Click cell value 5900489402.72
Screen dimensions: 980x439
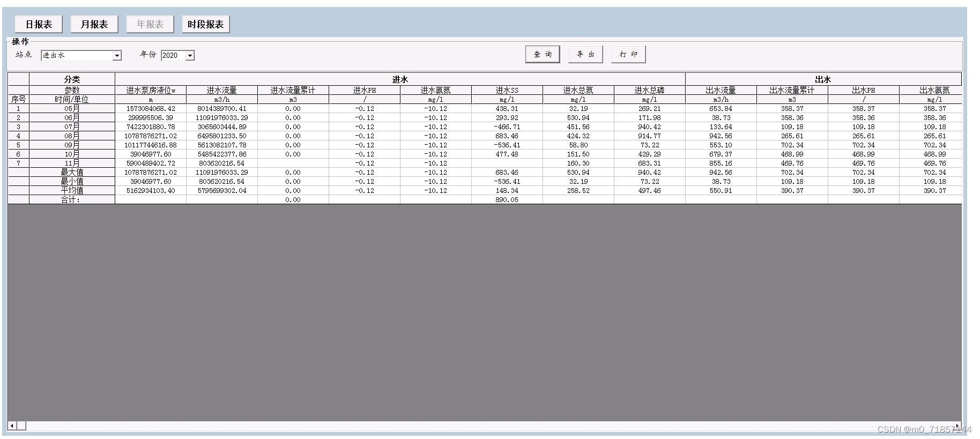[x=151, y=163]
